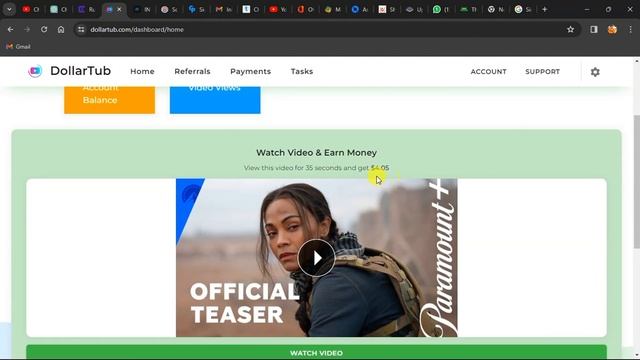Go back to previous page
The width and height of the screenshot is (640, 360).
[x=11, y=29]
